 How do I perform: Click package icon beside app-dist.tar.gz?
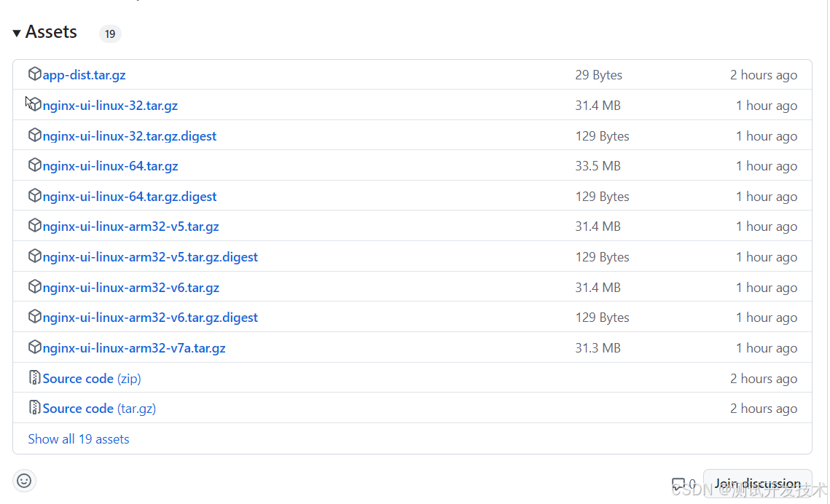pyautogui.click(x=34, y=74)
